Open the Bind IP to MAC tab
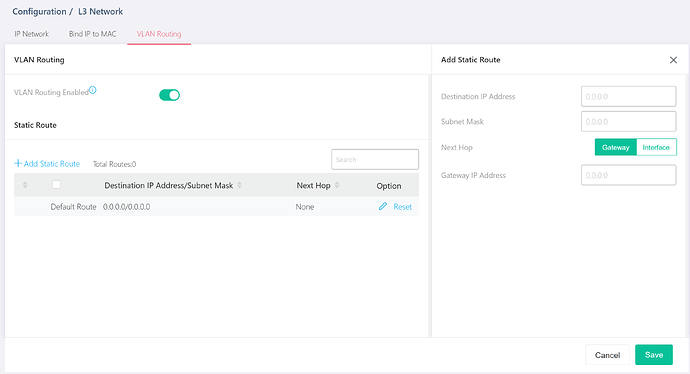 (92, 34)
